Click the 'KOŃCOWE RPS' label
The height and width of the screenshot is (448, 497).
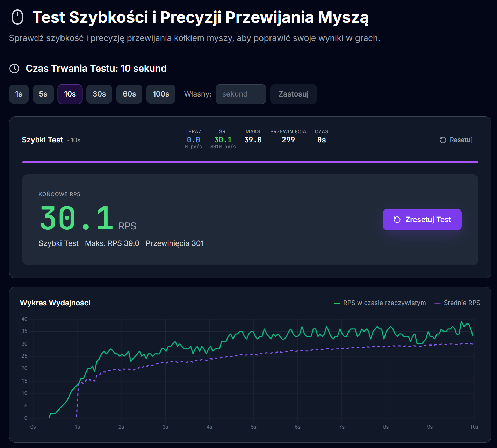[59, 194]
